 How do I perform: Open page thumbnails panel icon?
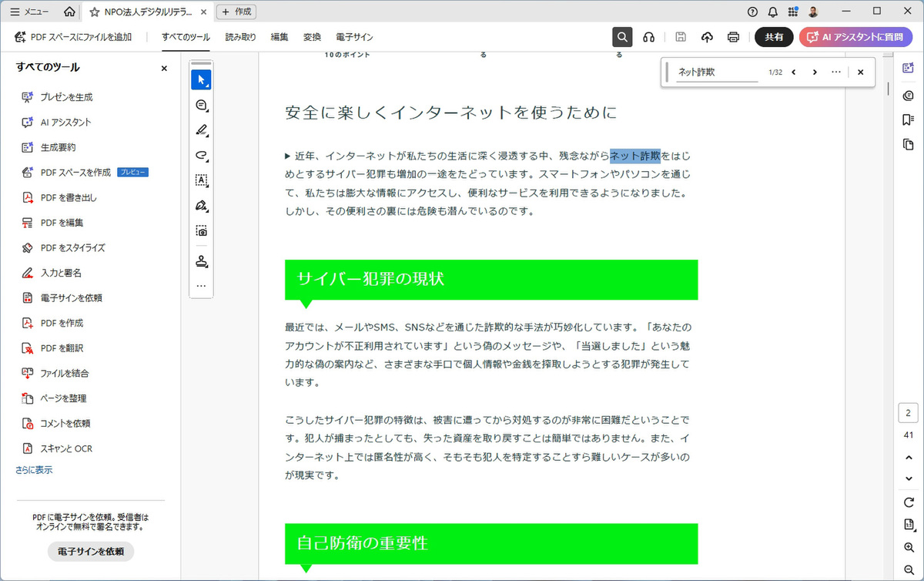908,144
